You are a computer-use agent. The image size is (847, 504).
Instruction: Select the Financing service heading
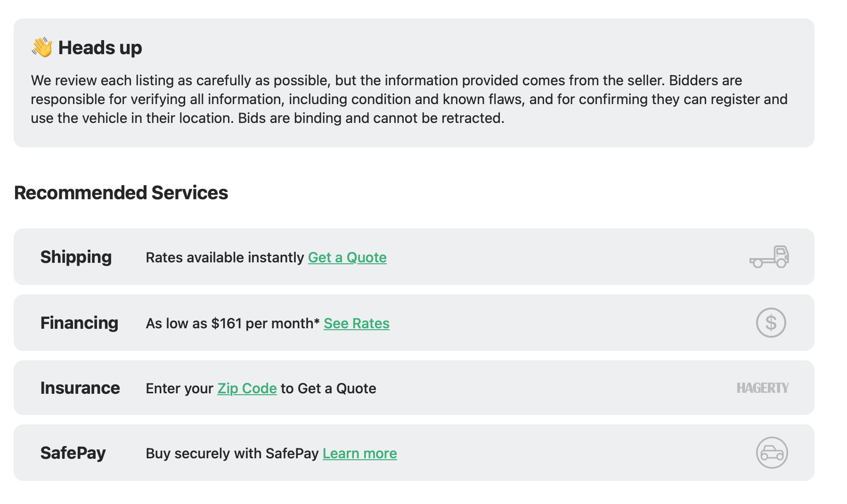pos(79,323)
